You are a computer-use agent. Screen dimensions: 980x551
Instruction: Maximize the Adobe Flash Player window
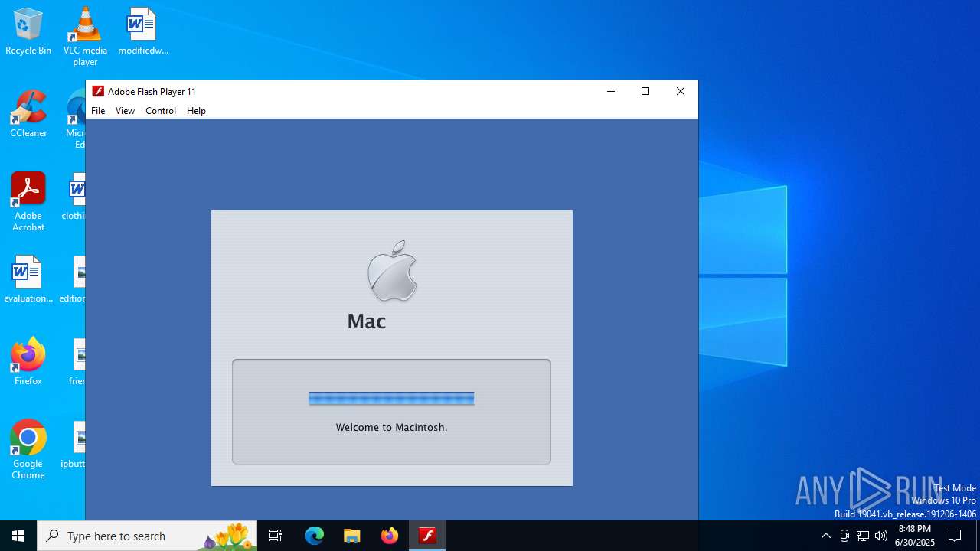point(645,91)
